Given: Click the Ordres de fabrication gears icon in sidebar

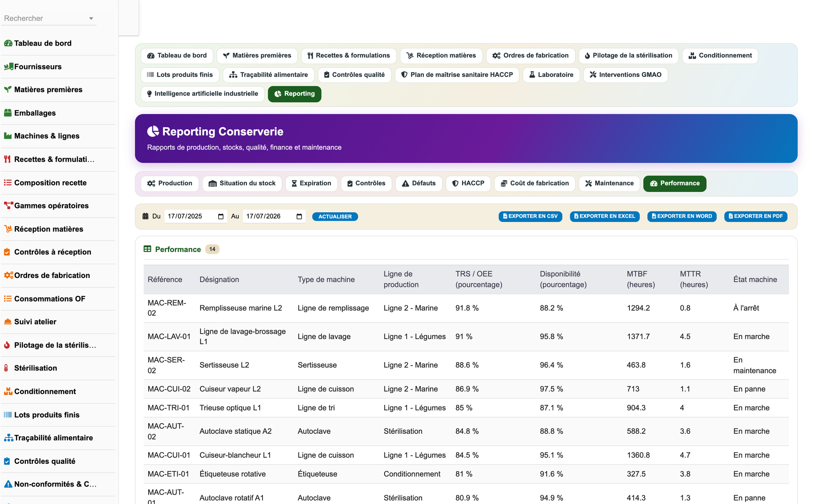Looking at the screenshot, I should click(9, 275).
